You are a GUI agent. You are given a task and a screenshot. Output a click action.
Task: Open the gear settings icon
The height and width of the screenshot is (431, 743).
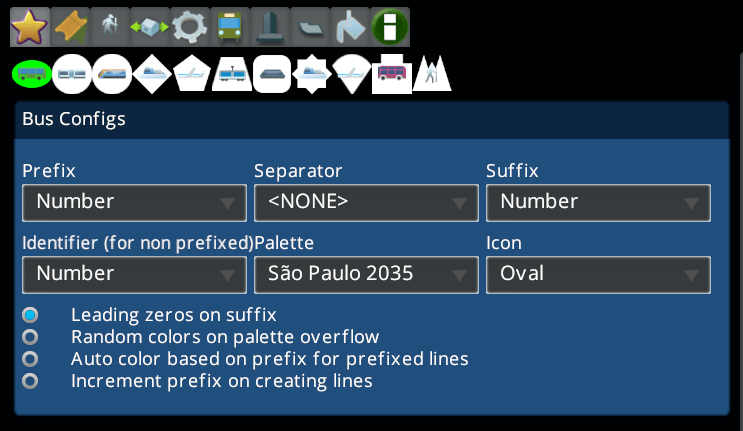pos(189,25)
